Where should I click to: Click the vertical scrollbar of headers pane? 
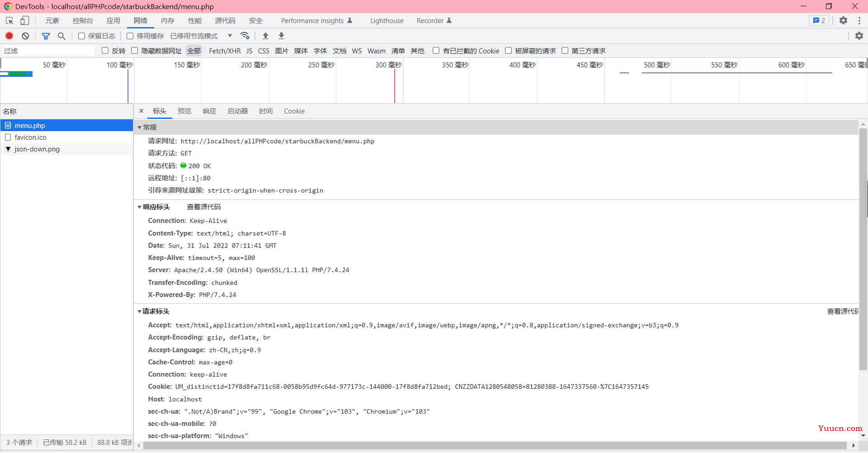(863, 249)
